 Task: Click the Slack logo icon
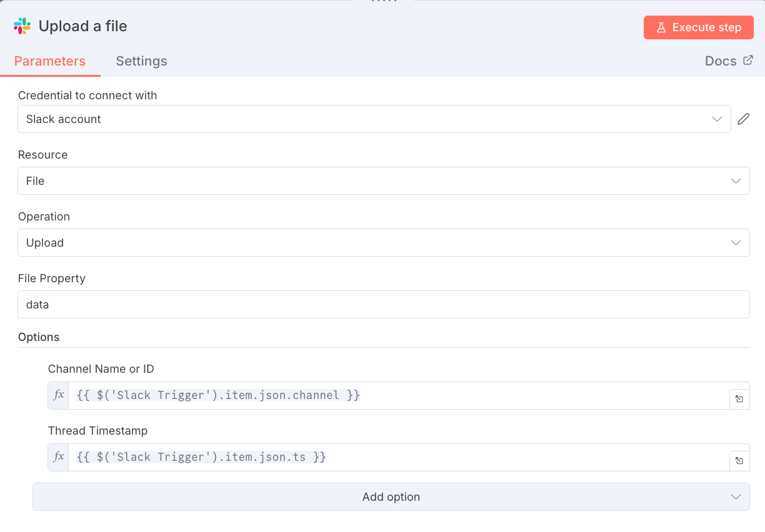[22, 26]
